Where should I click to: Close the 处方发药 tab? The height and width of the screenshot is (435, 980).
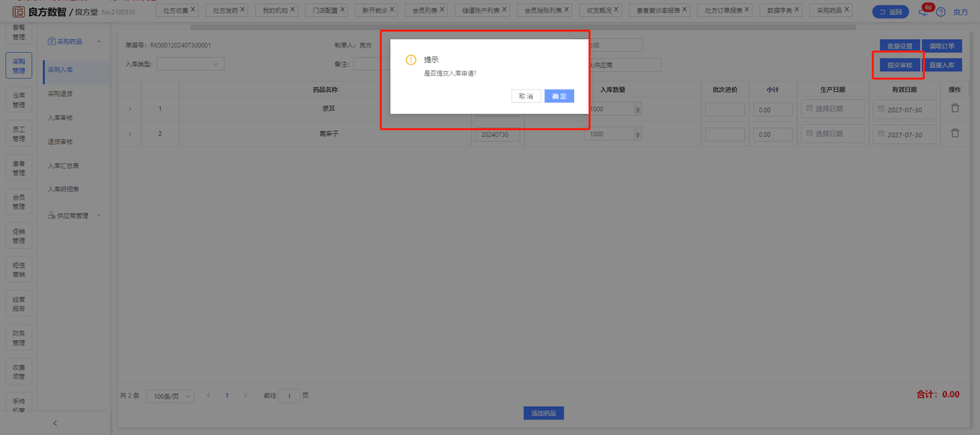click(243, 11)
